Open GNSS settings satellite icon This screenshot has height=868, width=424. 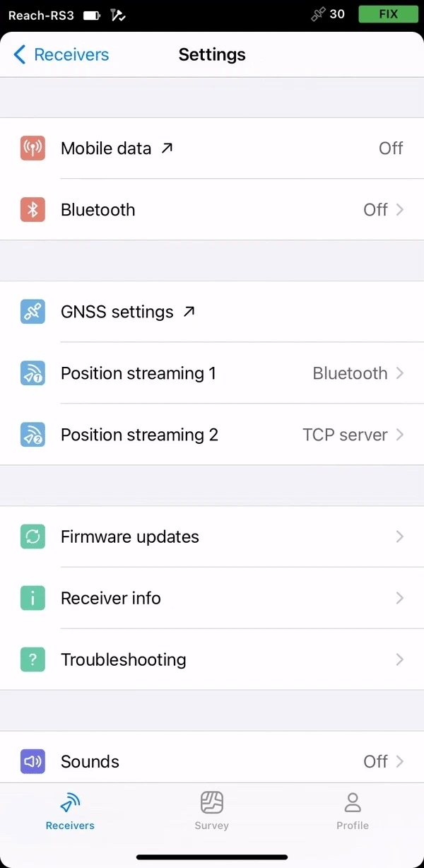click(x=33, y=312)
